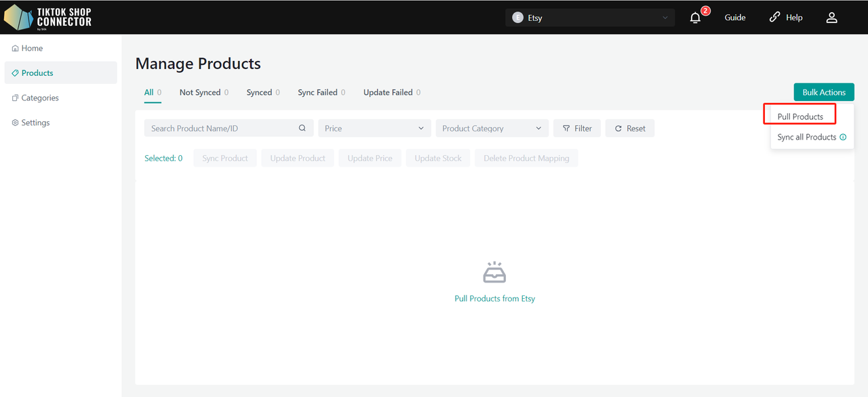
Task: Open the Product Category dropdown
Action: [x=492, y=128]
